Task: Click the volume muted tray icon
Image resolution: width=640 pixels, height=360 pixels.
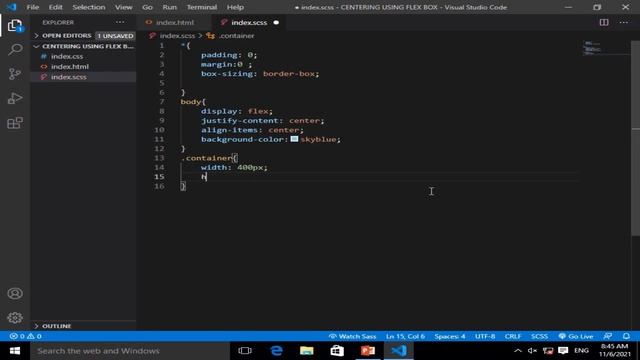Action: 532,351
